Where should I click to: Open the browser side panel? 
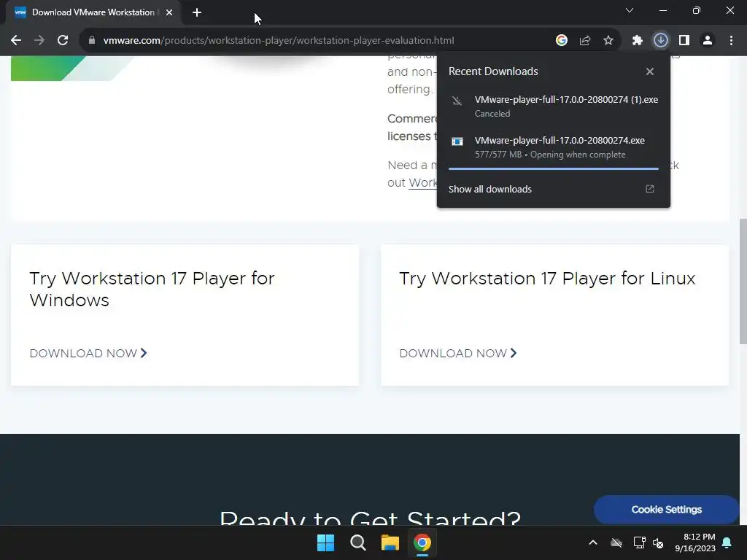(684, 41)
